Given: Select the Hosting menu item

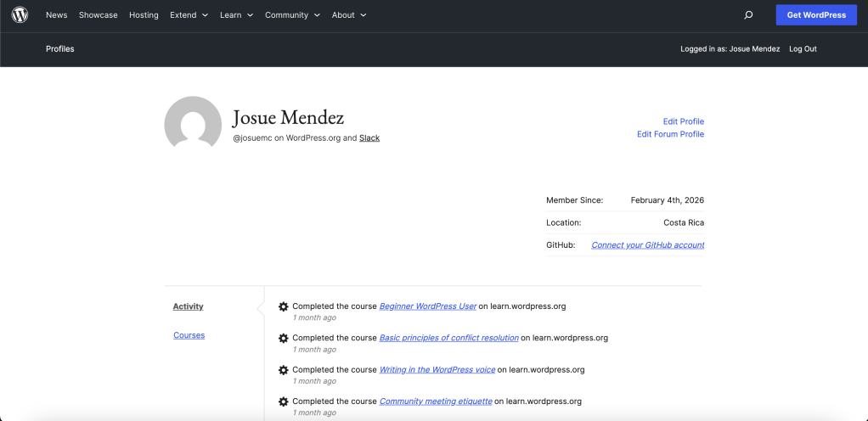Looking at the screenshot, I should point(144,15).
